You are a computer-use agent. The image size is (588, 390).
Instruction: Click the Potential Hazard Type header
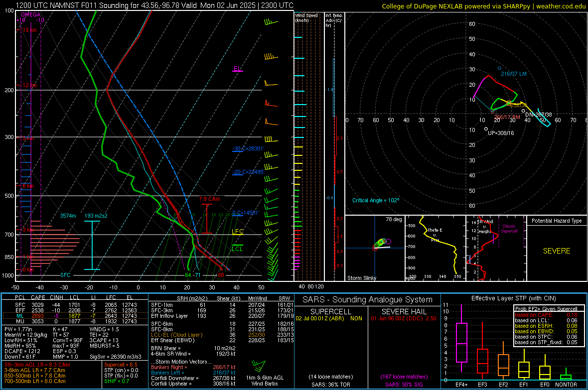point(557,221)
